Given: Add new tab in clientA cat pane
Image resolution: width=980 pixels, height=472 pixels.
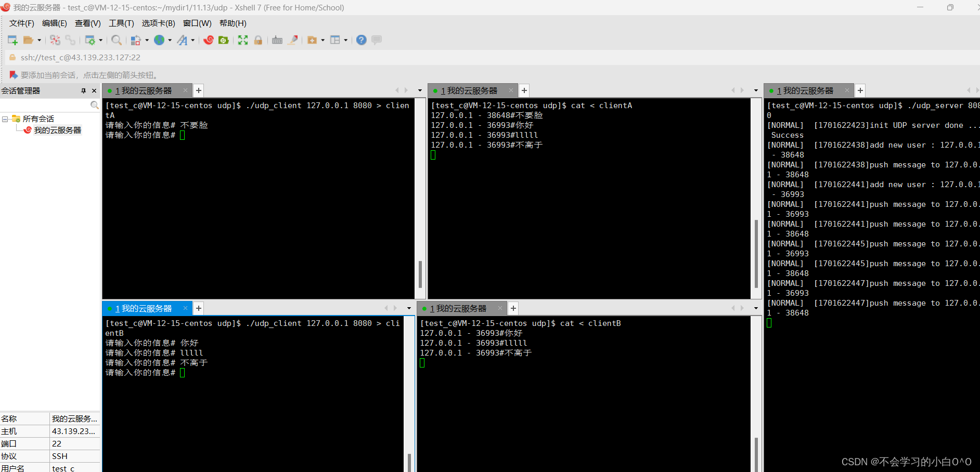Looking at the screenshot, I should tap(524, 90).
